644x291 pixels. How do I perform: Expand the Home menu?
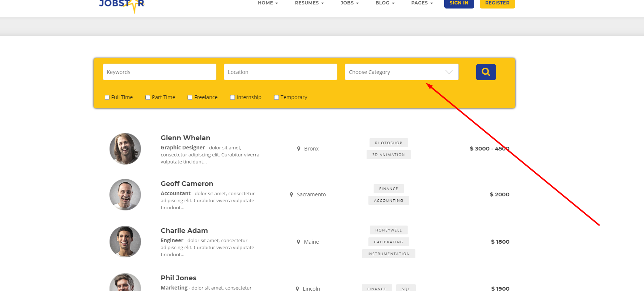(268, 3)
